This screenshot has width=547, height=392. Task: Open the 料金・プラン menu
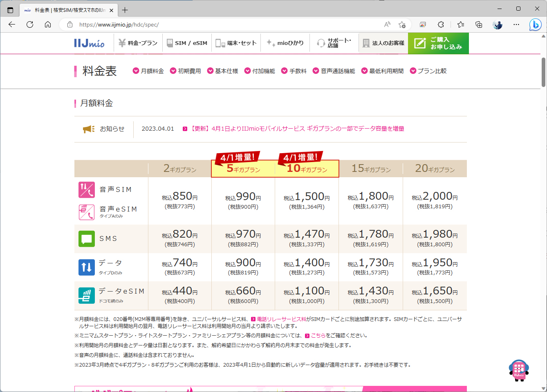click(138, 43)
